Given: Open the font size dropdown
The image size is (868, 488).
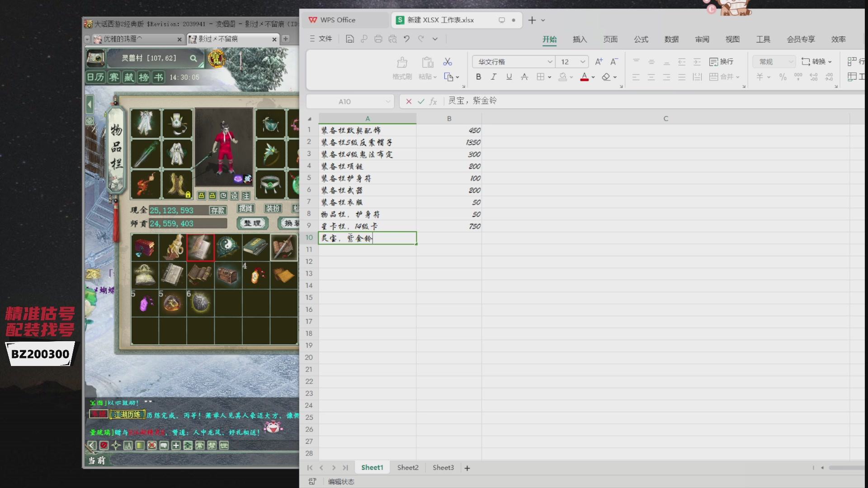Looking at the screenshot, I should pos(583,62).
